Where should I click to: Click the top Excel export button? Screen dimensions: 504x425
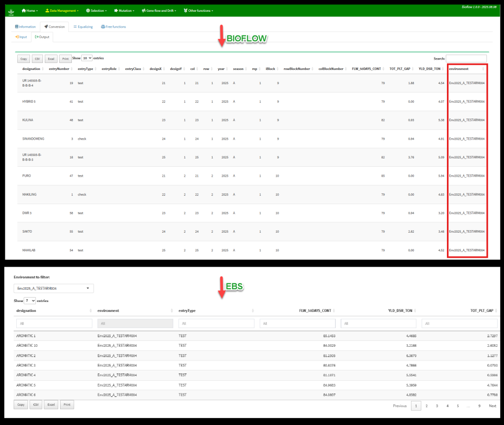coord(51,59)
